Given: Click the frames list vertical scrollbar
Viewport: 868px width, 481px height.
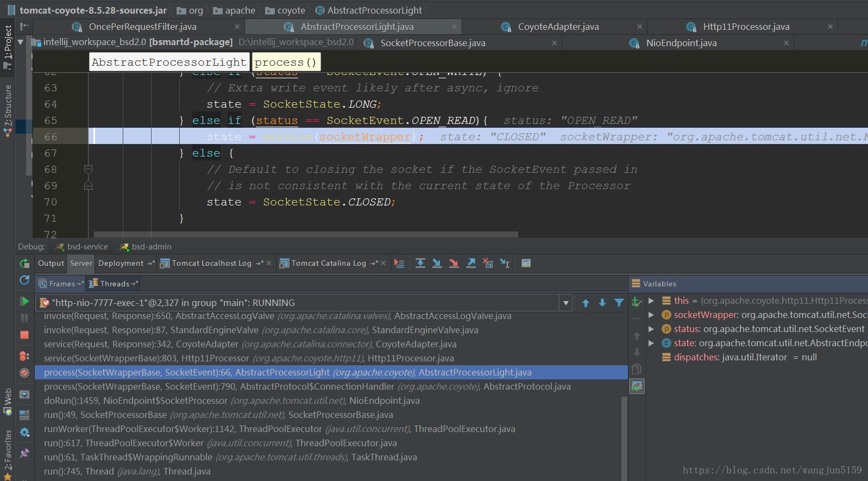Looking at the screenshot, I should pyautogui.click(x=624, y=438).
